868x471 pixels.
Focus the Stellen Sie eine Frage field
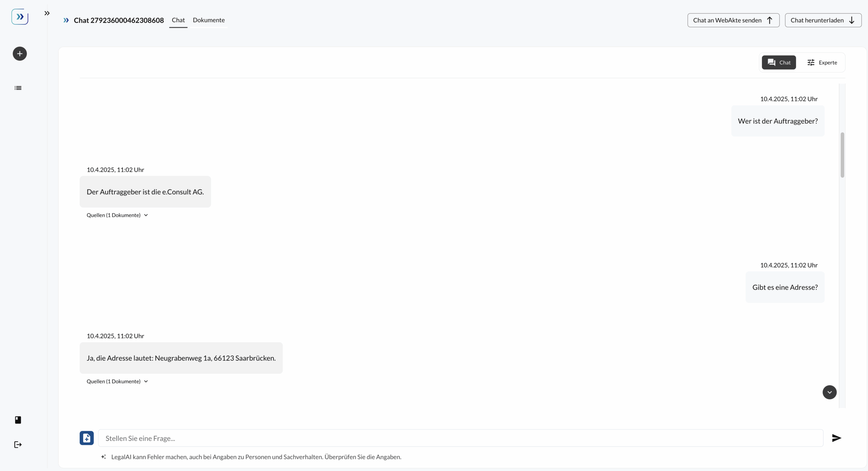461,438
